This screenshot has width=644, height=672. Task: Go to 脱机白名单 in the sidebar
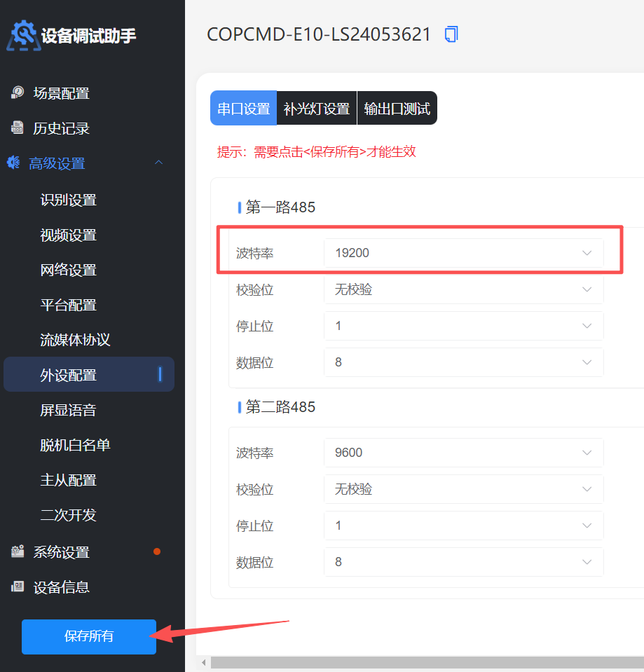pos(76,445)
